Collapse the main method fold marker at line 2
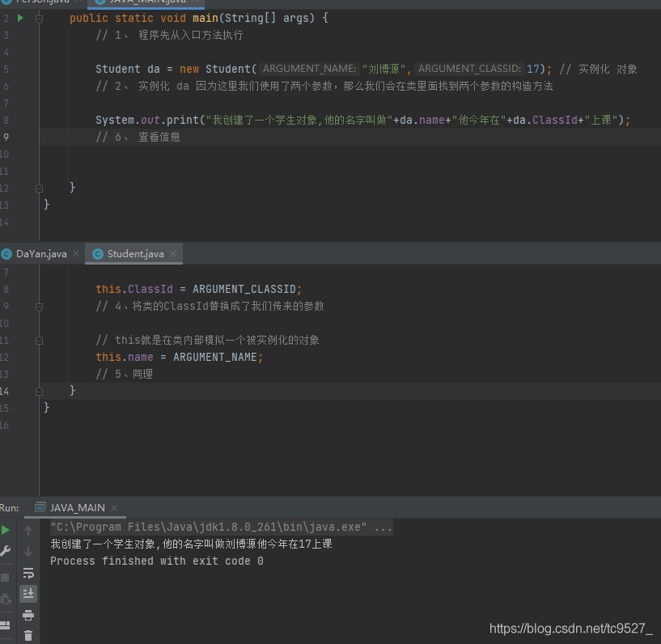The width and height of the screenshot is (661, 644). 39,19
